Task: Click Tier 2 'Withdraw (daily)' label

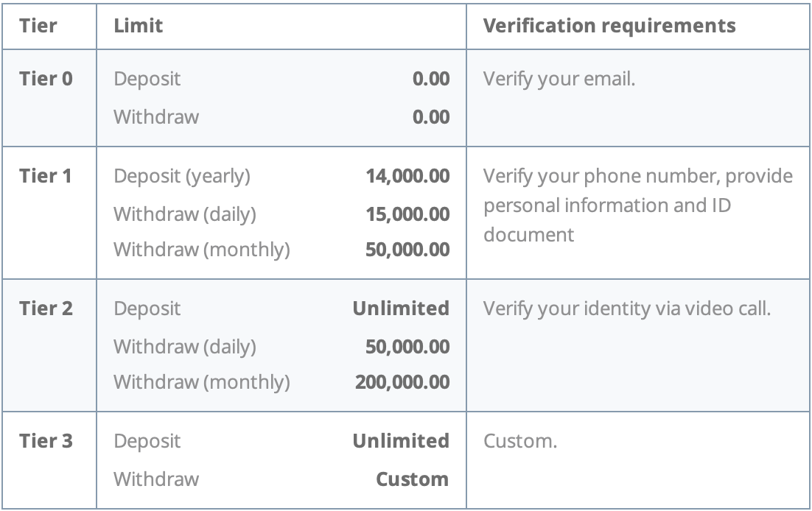Action: [x=185, y=347]
